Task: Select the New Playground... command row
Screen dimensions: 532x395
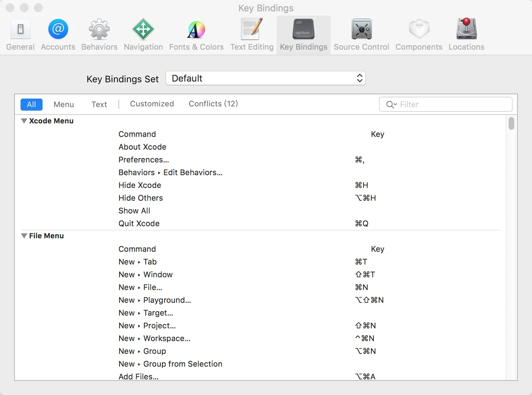Action: [261, 300]
